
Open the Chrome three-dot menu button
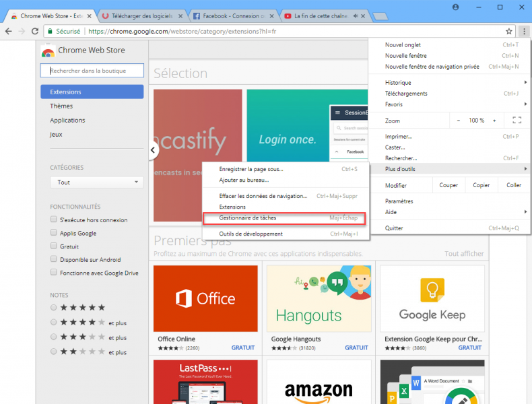click(x=524, y=31)
